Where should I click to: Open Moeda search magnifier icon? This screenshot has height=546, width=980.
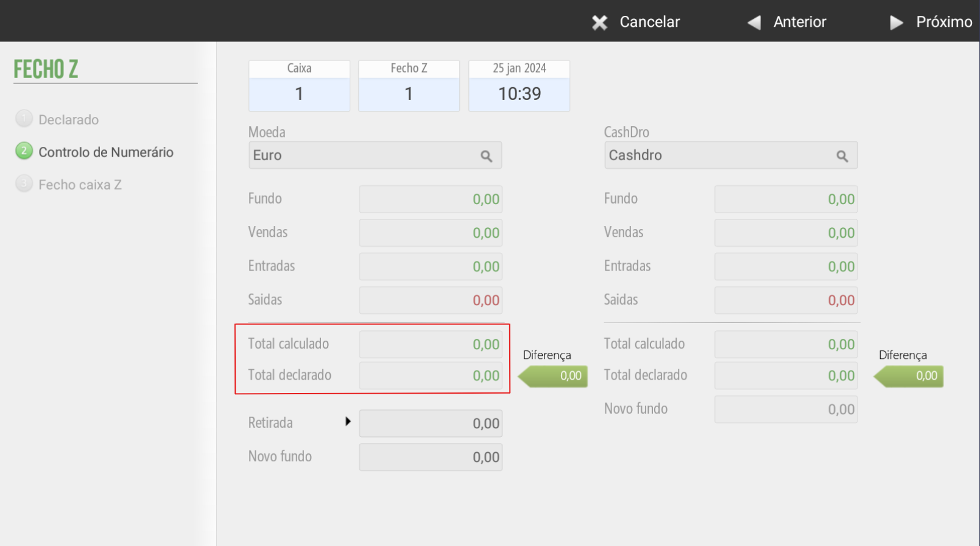tap(486, 156)
